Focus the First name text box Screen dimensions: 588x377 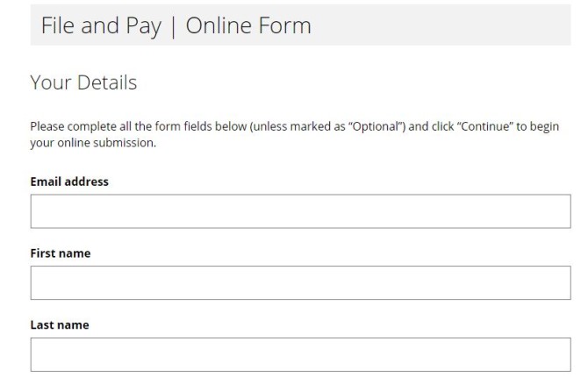coord(300,283)
